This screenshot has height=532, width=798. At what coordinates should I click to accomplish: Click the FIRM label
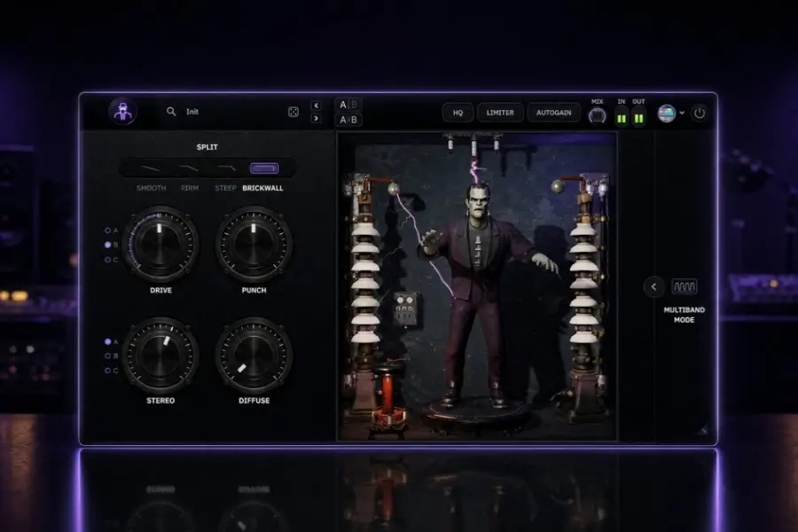pyautogui.click(x=190, y=188)
